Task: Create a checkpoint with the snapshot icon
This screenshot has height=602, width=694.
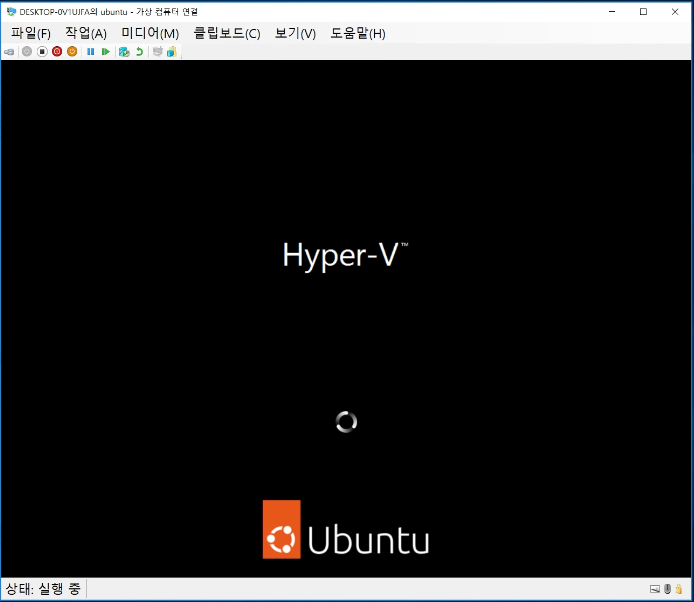Action: (x=124, y=52)
